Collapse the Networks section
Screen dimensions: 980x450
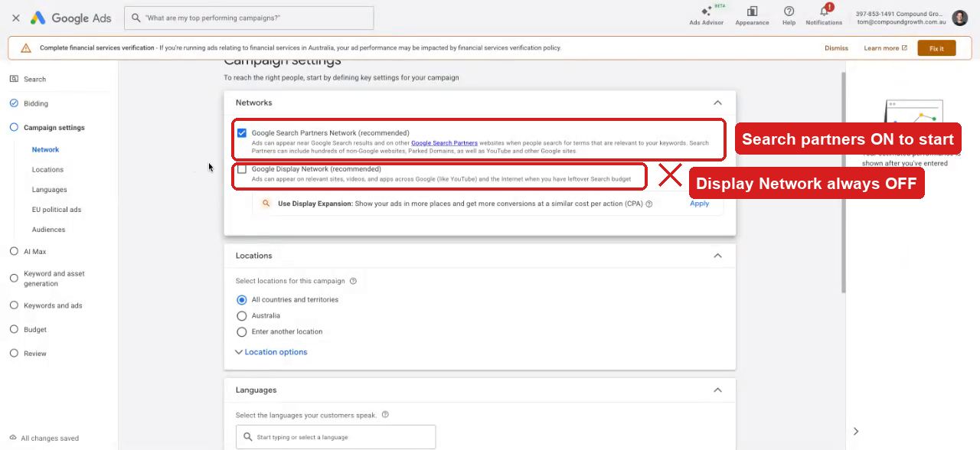(x=717, y=103)
